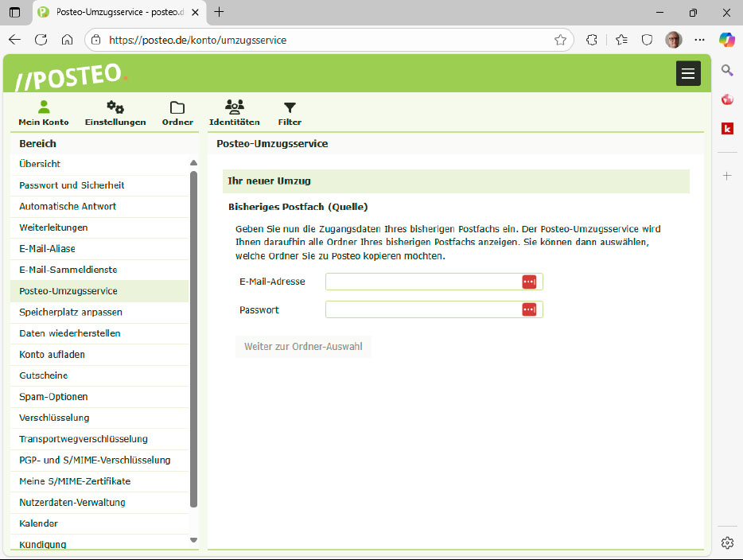The image size is (743, 560).
Task: Open a new browser tab
Action: [x=220, y=12]
